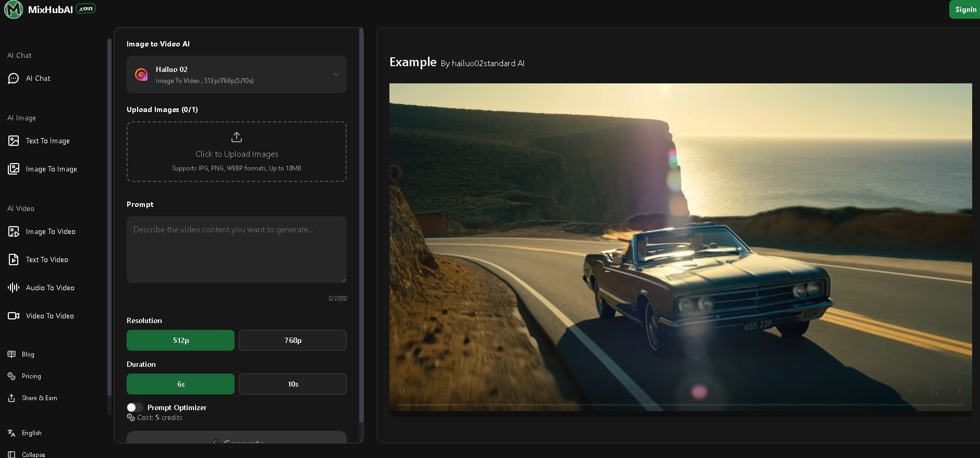
Task: Toggle the Prompt Optimizer switch
Action: tap(134, 407)
